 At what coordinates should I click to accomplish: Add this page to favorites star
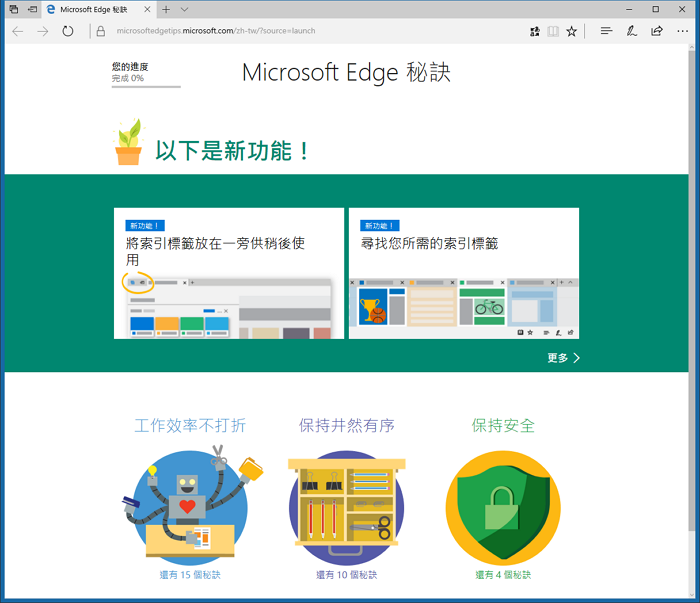(x=571, y=31)
